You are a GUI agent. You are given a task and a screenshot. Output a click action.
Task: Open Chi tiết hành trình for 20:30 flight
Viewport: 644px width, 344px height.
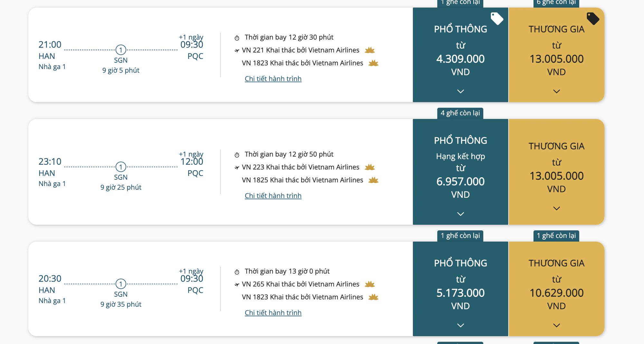tap(273, 313)
